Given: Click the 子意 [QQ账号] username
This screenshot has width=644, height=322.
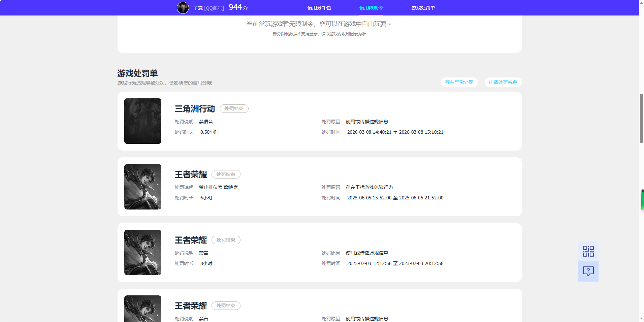Looking at the screenshot, I should coord(208,8).
